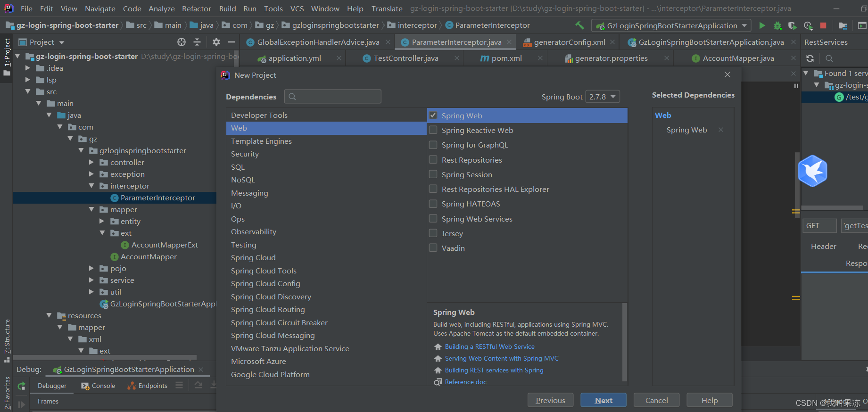
Task: Expand the service package
Action: (91, 280)
